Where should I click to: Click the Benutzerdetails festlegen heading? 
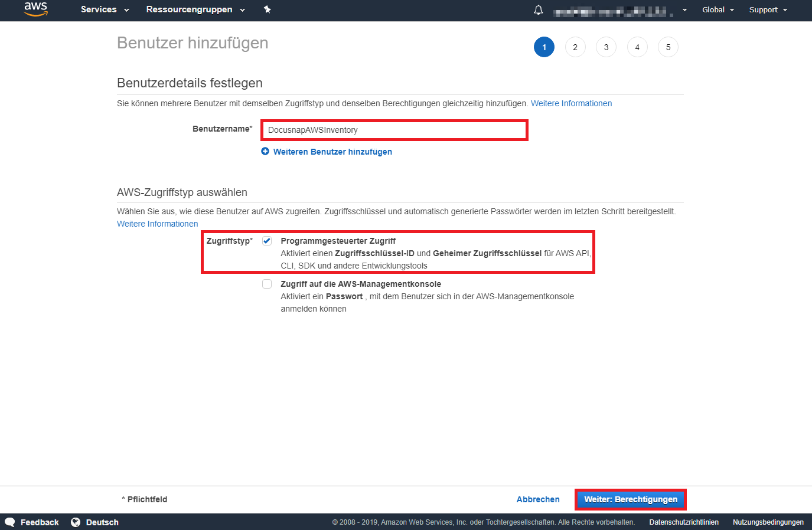(x=190, y=83)
